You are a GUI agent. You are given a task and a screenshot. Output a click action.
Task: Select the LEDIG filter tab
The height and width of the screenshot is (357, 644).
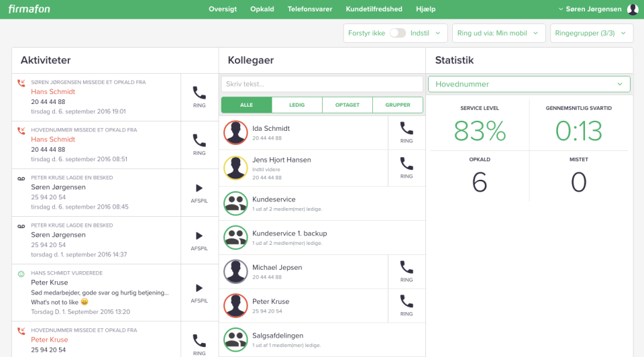pos(297,105)
